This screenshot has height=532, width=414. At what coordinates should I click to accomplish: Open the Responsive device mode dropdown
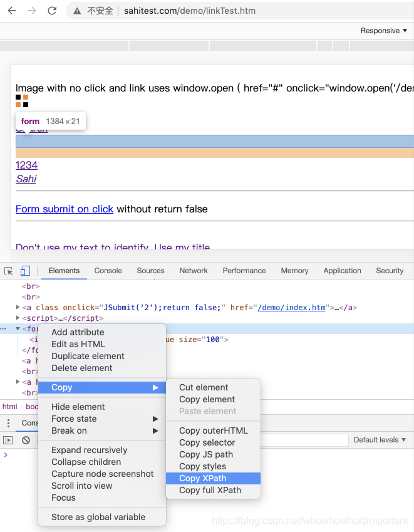click(382, 30)
